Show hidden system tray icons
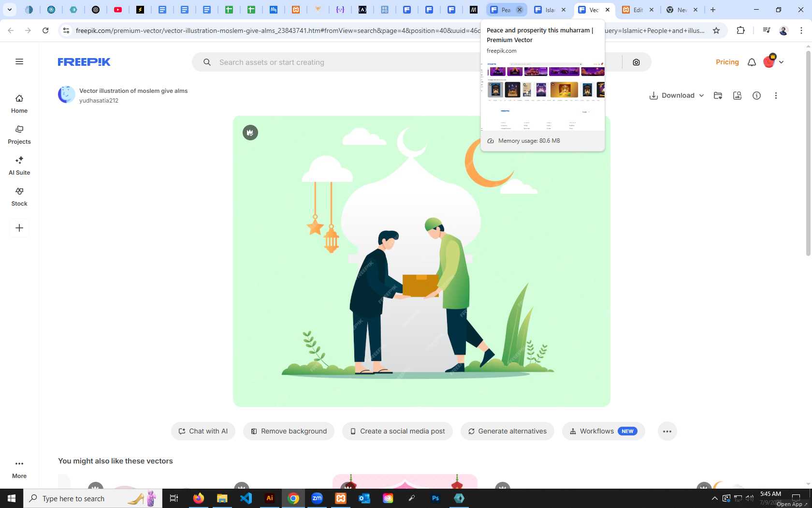Image resolution: width=812 pixels, height=508 pixels. pos(714,498)
